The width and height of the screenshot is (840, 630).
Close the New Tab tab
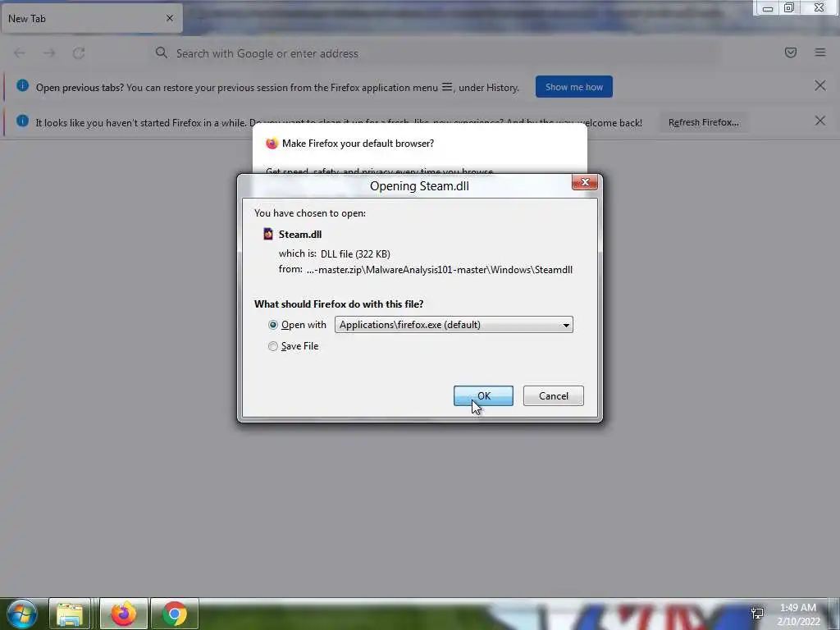169,18
